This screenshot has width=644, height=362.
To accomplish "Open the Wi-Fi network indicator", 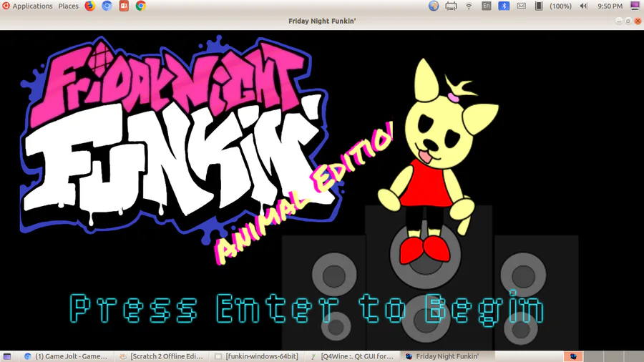I will [469, 6].
